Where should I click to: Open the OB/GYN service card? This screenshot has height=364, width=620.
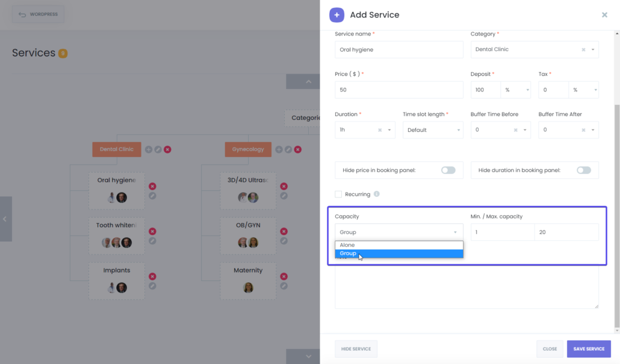click(248, 235)
